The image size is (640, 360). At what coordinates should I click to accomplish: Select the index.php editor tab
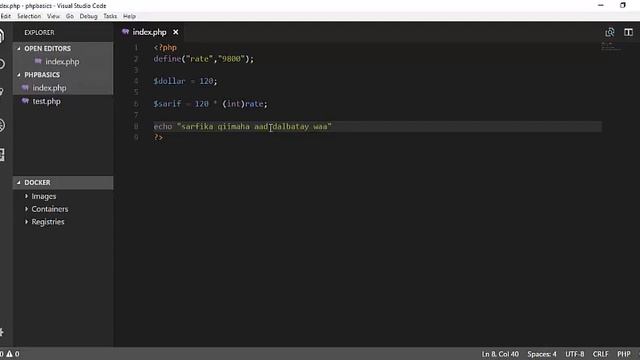(x=149, y=32)
